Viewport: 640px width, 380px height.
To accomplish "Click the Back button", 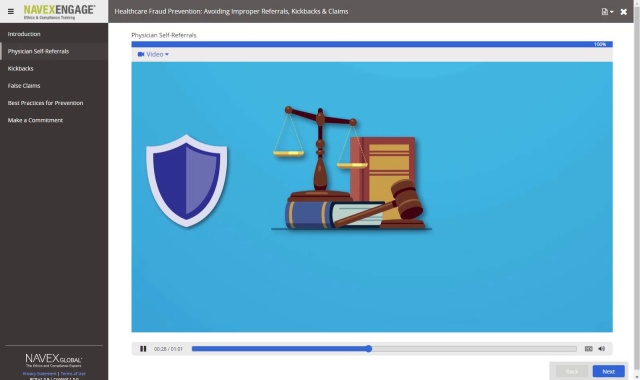I will tap(572, 371).
